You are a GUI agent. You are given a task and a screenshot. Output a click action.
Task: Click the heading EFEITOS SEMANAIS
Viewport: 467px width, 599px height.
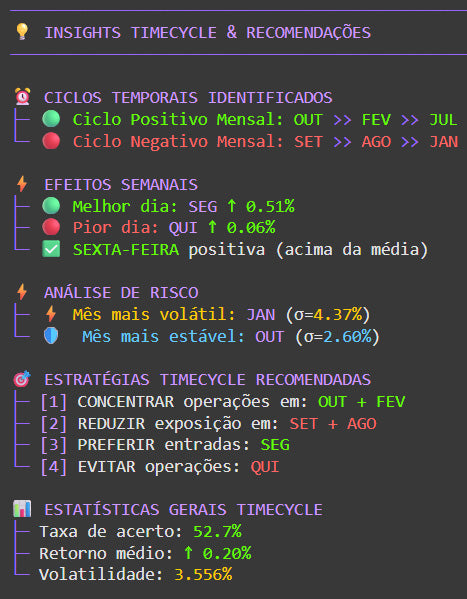[121, 185]
